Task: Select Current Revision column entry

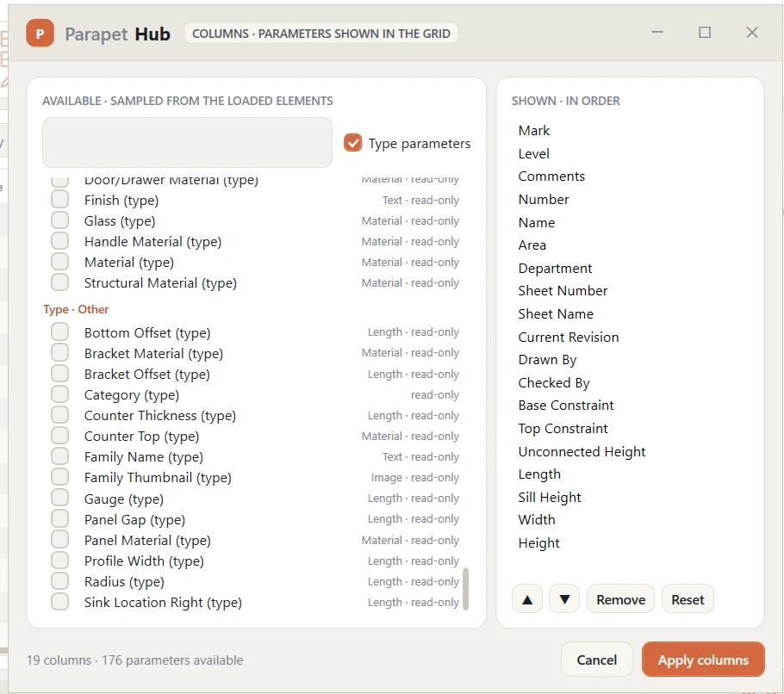Action: click(x=569, y=338)
